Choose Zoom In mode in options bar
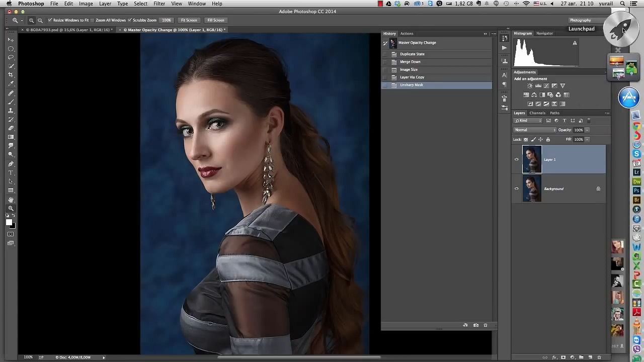The image size is (644, 362). click(31, 20)
